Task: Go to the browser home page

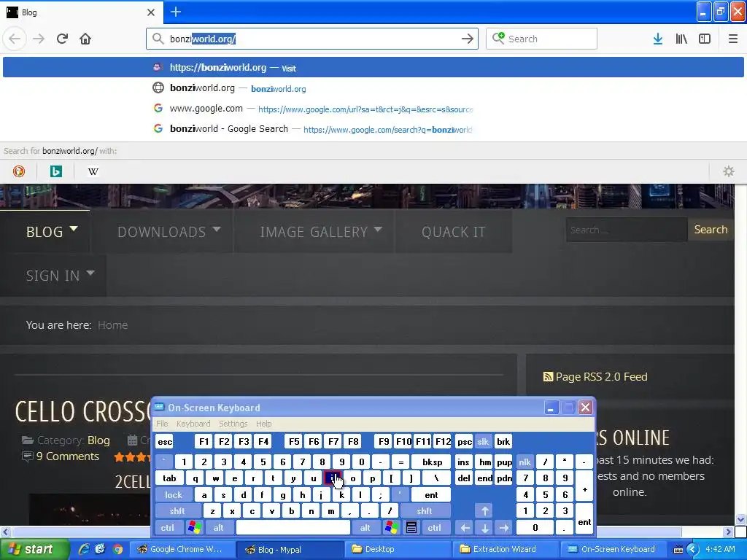Action: tap(85, 39)
